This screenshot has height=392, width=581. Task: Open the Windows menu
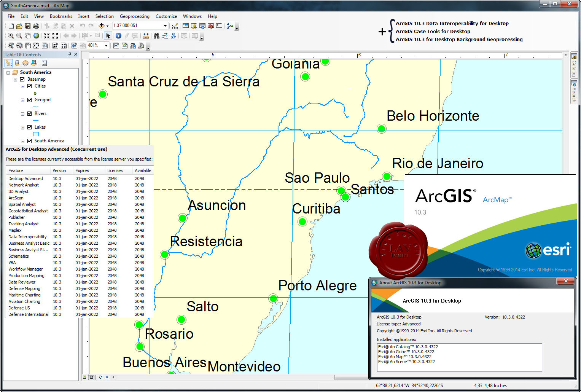192,16
